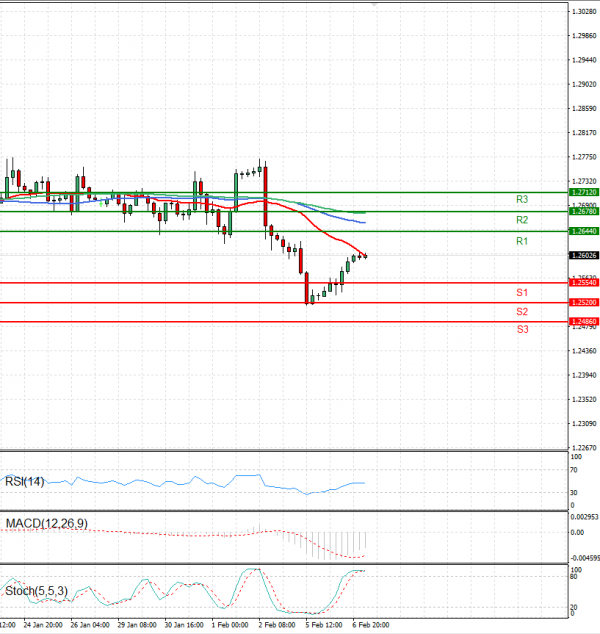
Task: Click the 0.002953 MACD scale value
Action: coord(584,517)
